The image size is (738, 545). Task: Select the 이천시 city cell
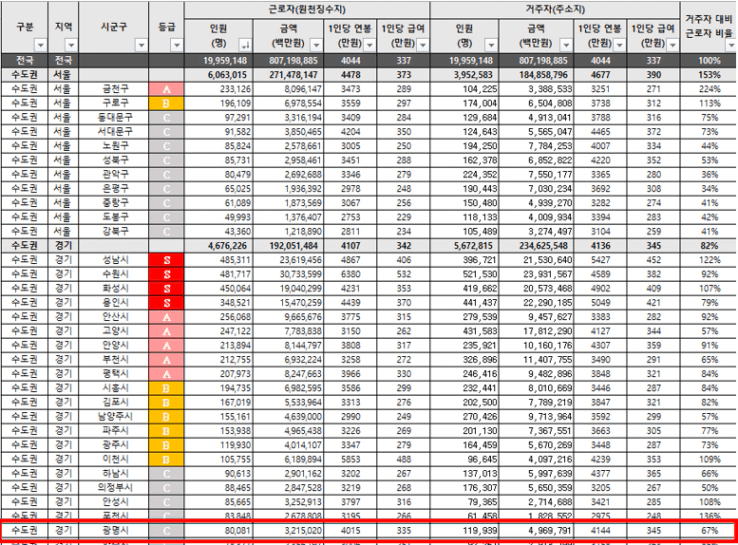(113, 459)
